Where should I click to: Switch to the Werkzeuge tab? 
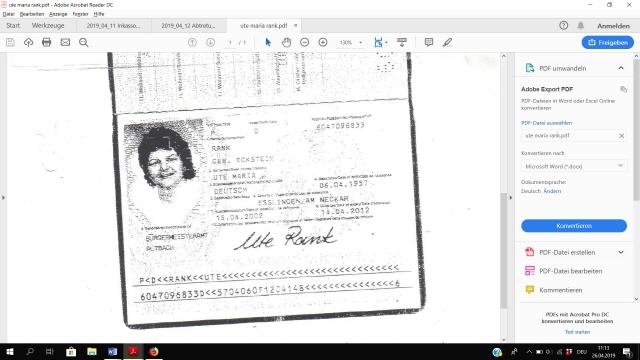48,25
